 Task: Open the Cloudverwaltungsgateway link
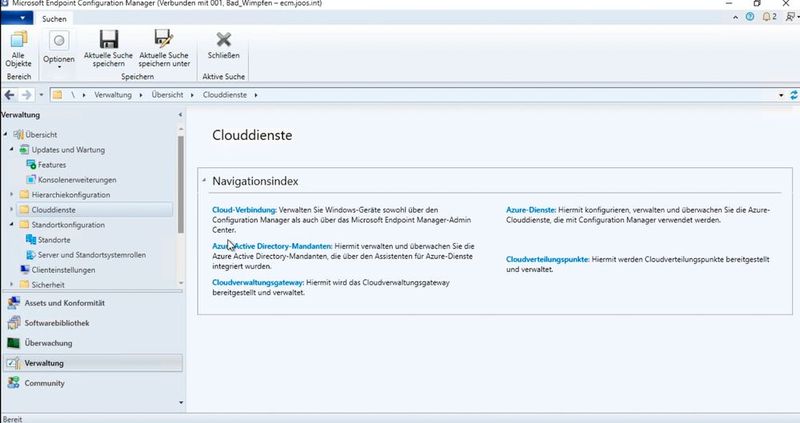click(258, 282)
